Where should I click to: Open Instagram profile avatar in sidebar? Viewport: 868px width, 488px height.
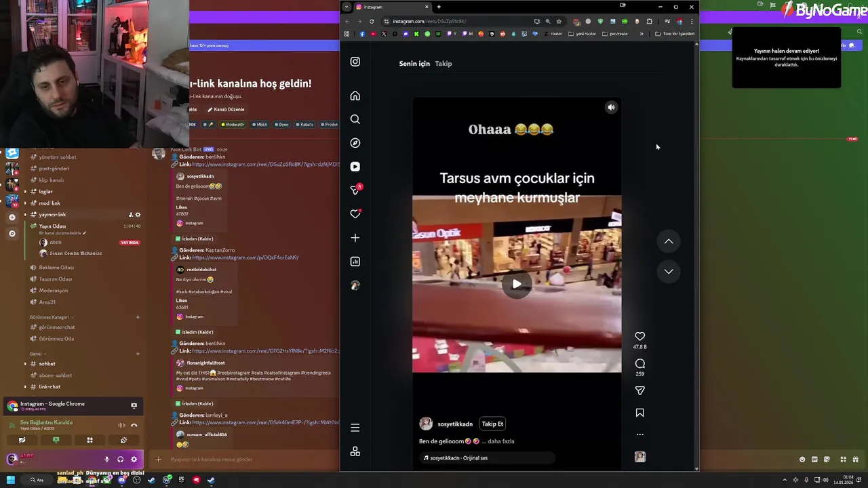pos(355,285)
